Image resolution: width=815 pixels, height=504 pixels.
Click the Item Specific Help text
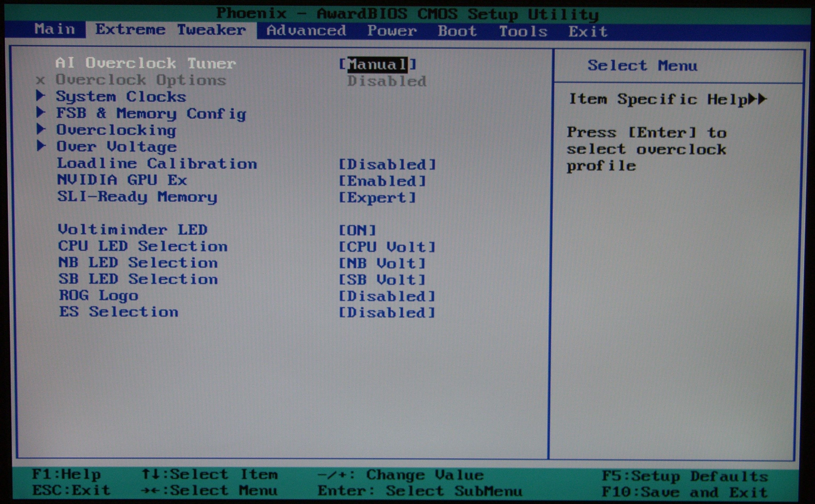pyautogui.click(x=658, y=99)
